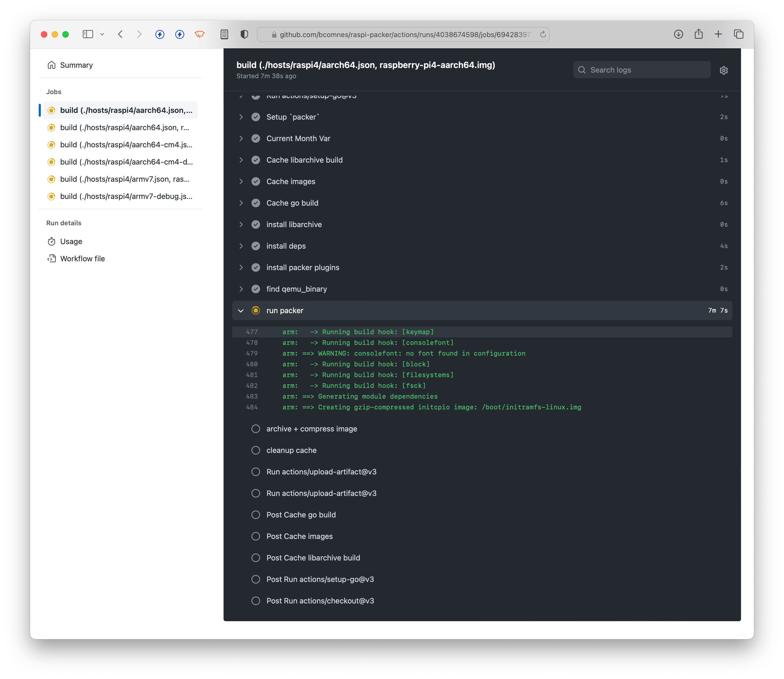The width and height of the screenshot is (784, 679).
Task: Select the aarch64-cm4 build job
Action: click(126, 145)
